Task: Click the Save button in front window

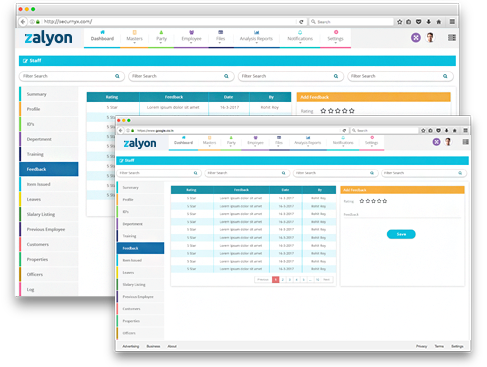Action: (401, 234)
